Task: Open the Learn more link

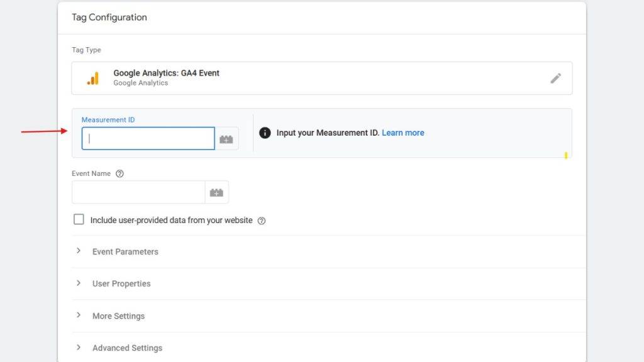Action: click(x=403, y=133)
